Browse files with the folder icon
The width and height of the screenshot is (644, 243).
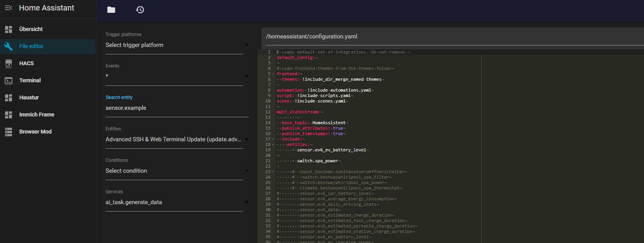[111, 10]
